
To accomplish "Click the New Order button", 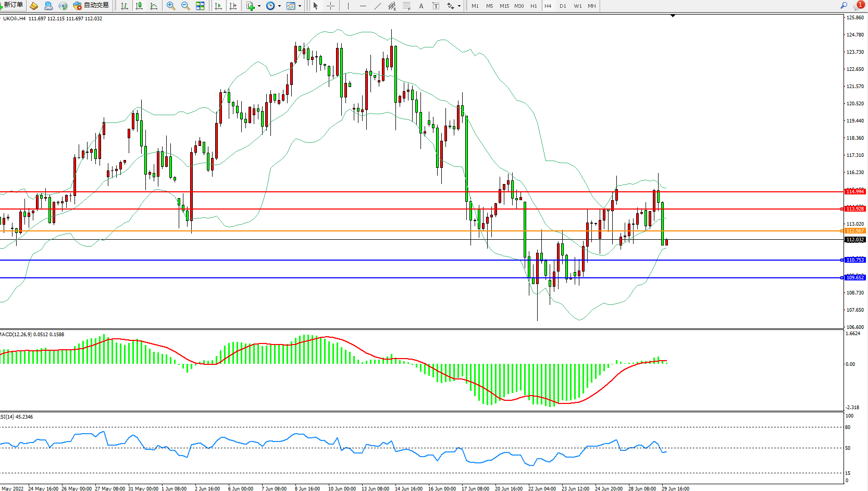I will click(x=13, y=5).
